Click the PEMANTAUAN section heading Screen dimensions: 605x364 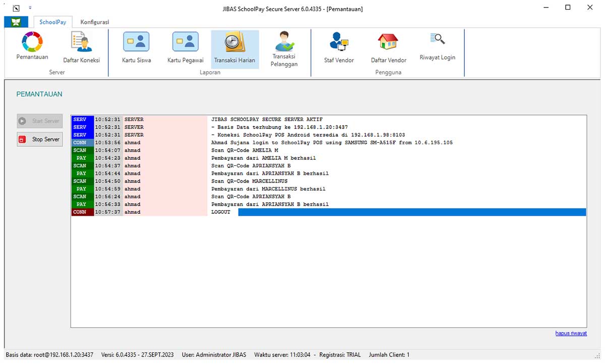[39, 94]
